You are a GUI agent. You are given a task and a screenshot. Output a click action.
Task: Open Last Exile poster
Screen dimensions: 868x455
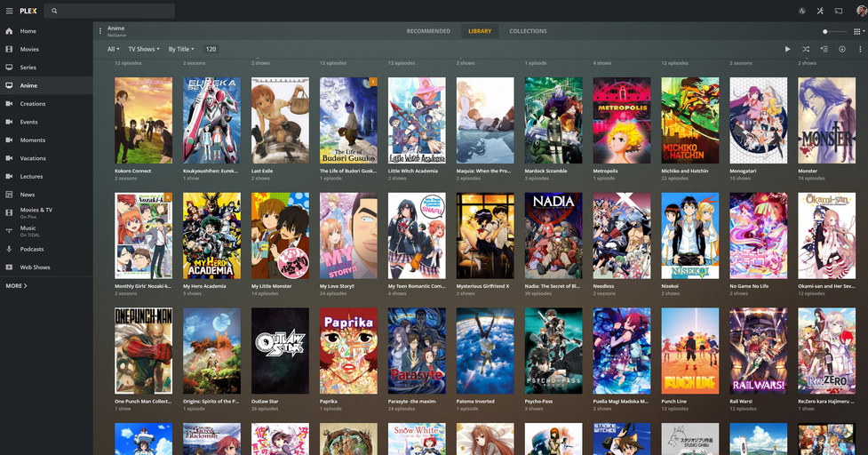(x=280, y=121)
